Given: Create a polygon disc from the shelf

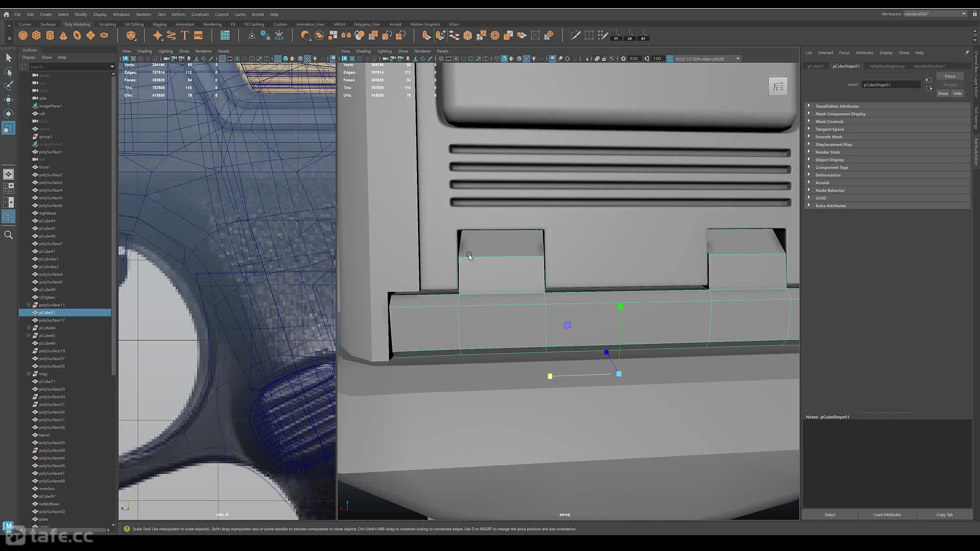Looking at the screenshot, I should [x=104, y=35].
